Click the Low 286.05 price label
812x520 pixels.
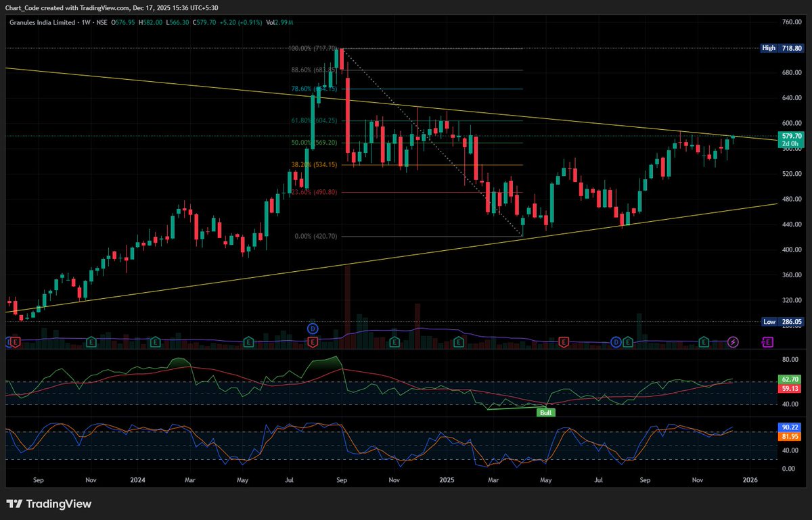coord(782,322)
